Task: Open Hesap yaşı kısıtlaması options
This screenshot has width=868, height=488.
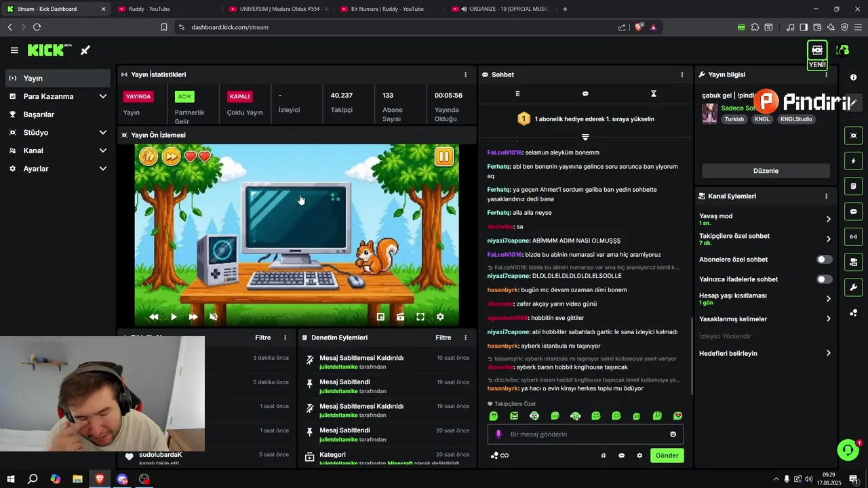Action: pos(765,298)
